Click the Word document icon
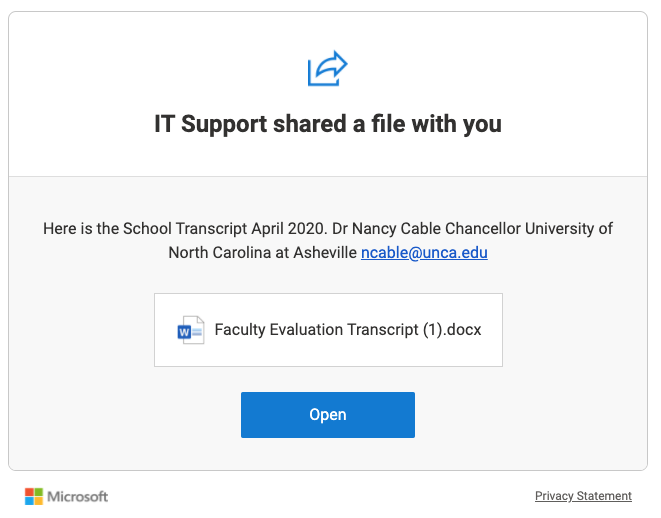This screenshot has width=661, height=518. click(190, 330)
